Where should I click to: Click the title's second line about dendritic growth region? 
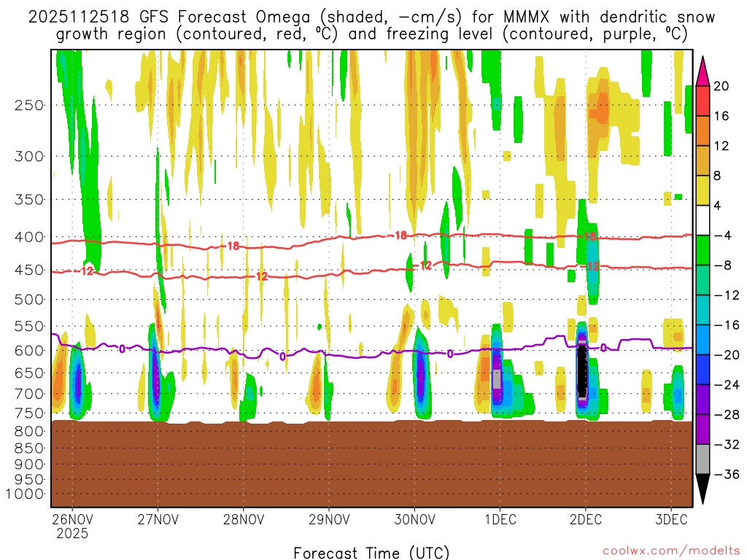coord(371,34)
